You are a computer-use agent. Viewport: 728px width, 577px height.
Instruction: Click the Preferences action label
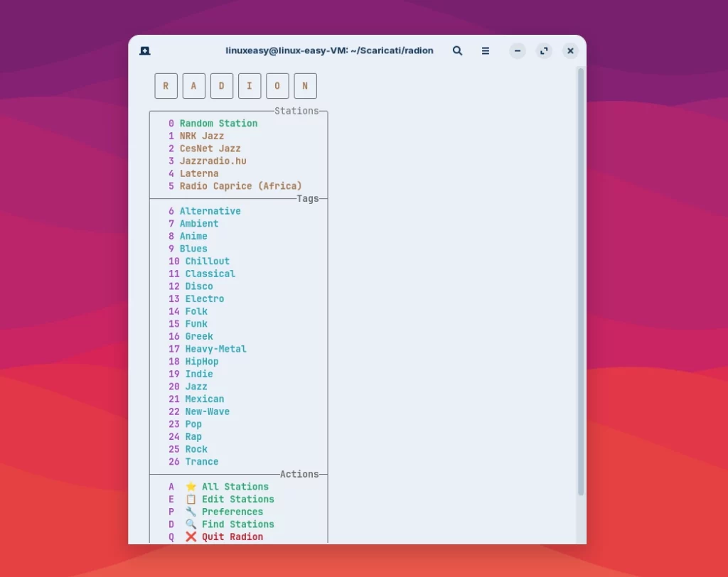232,512
